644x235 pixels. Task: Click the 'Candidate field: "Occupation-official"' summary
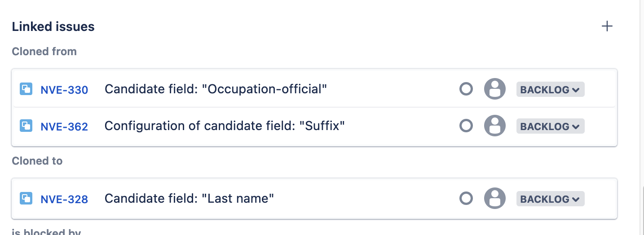tap(216, 89)
